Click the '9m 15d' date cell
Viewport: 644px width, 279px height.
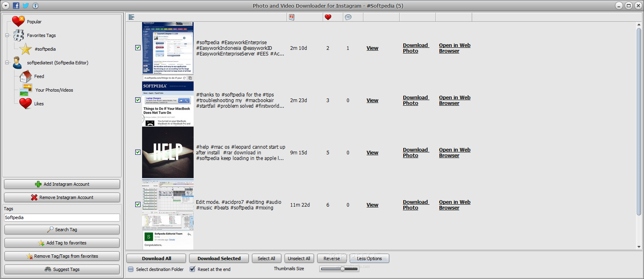pyautogui.click(x=298, y=153)
